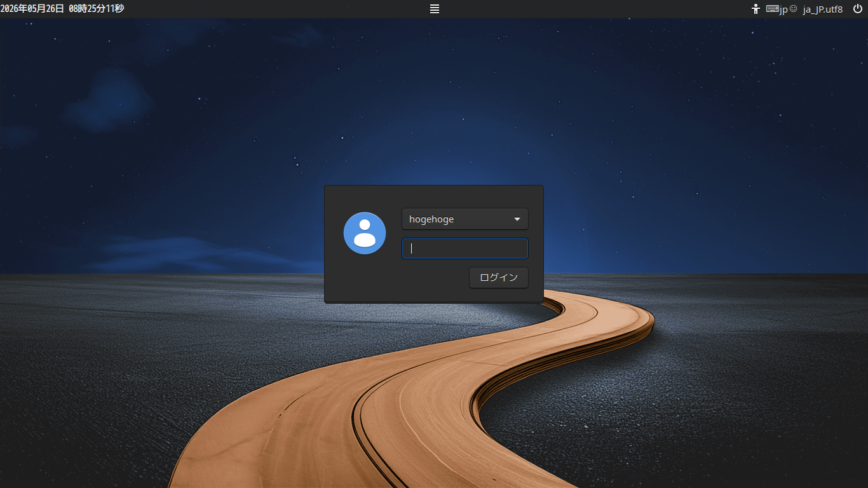Click the hogehoge name text

[x=431, y=219]
